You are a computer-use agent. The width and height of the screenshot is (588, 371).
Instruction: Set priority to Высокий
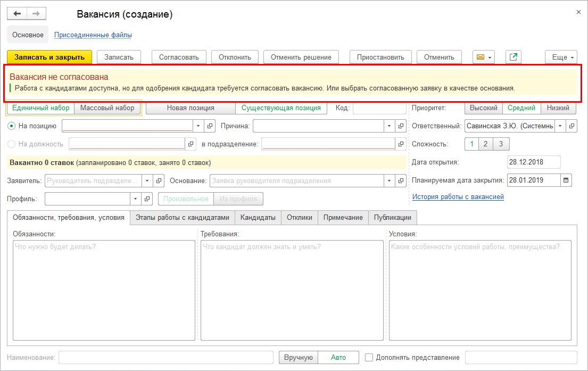click(484, 108)
